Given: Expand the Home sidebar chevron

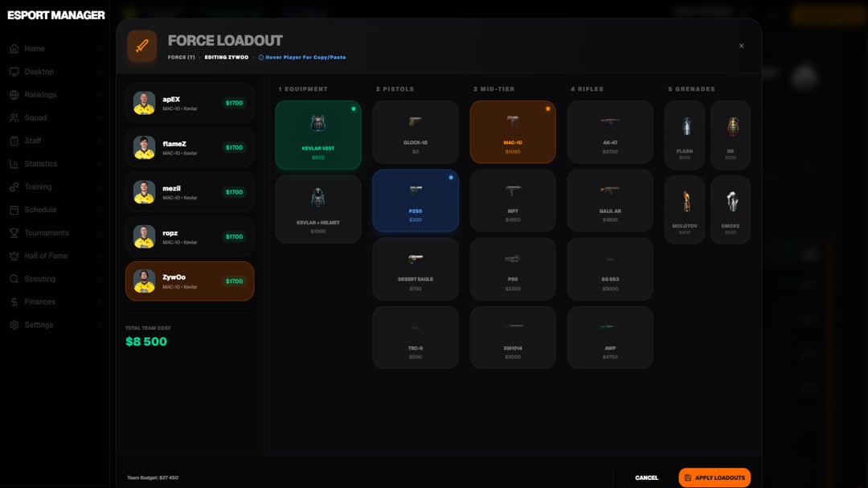Looking at the screenshot, I should point(99,49).
